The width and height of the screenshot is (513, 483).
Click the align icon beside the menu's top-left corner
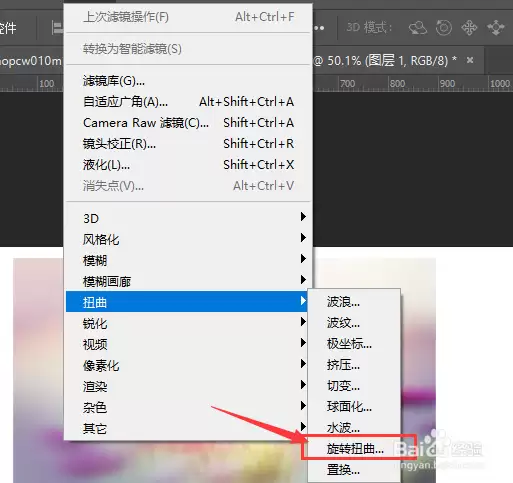click(57, 28)
